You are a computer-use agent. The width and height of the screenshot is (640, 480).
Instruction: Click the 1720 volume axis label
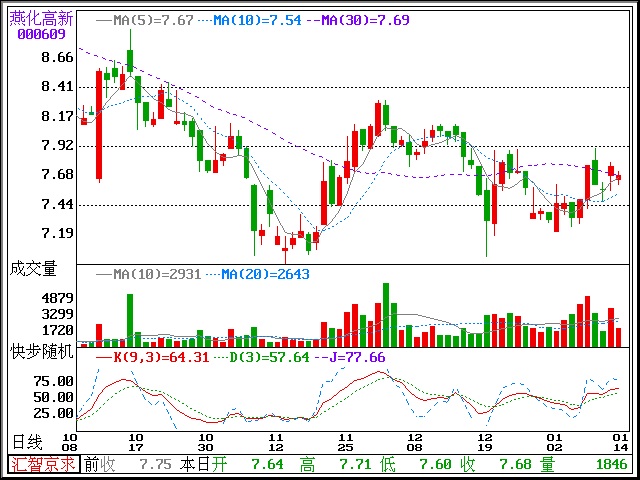tap(57, 330)
